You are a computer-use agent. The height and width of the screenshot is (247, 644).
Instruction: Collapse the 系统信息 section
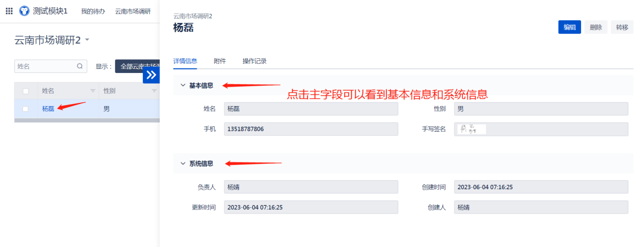tap(183, 163)
